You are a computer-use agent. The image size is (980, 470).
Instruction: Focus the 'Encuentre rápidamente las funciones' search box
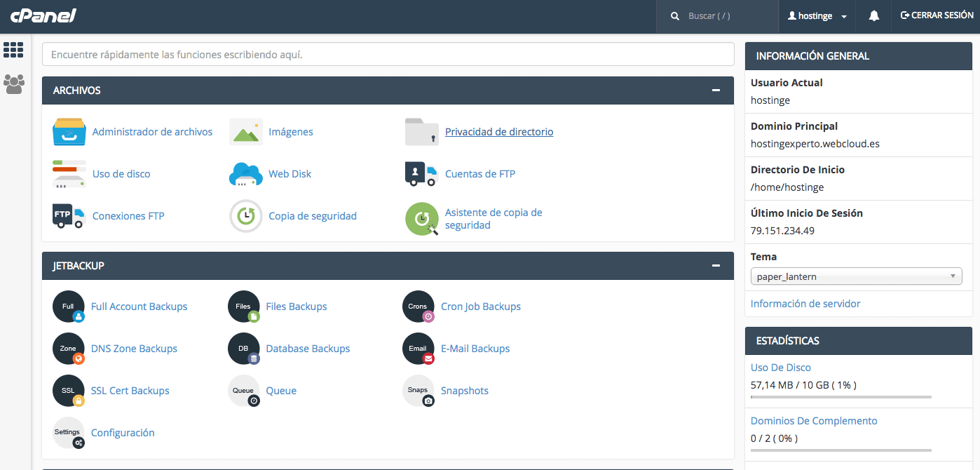click(x=388, y=54)
